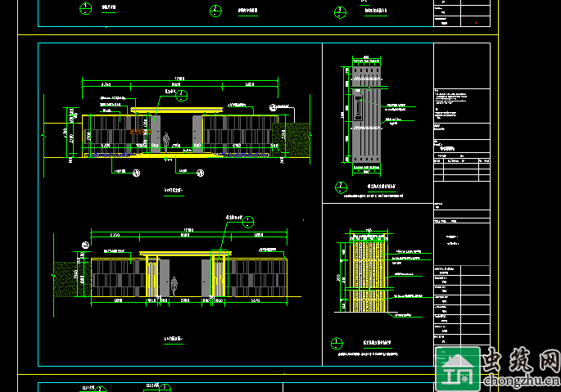Select the human figure in the lower elevation
Viewport: 561px width, 392px height.
click(x=174, y=285)
